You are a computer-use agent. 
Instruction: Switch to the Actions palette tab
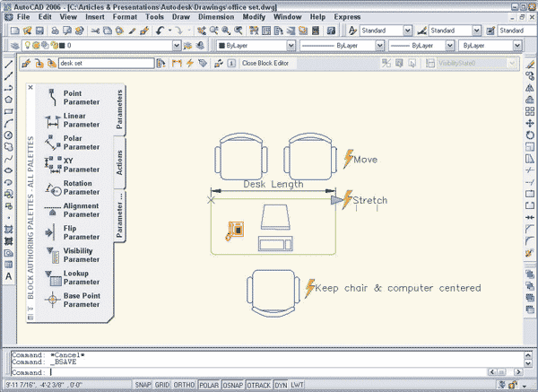[x=119, y=162]
